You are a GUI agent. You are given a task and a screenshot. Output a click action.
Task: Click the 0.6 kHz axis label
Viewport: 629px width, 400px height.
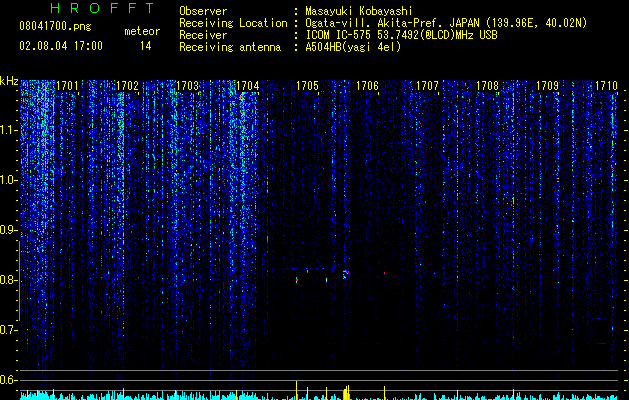pyautogui.click(x=7, y=380)
